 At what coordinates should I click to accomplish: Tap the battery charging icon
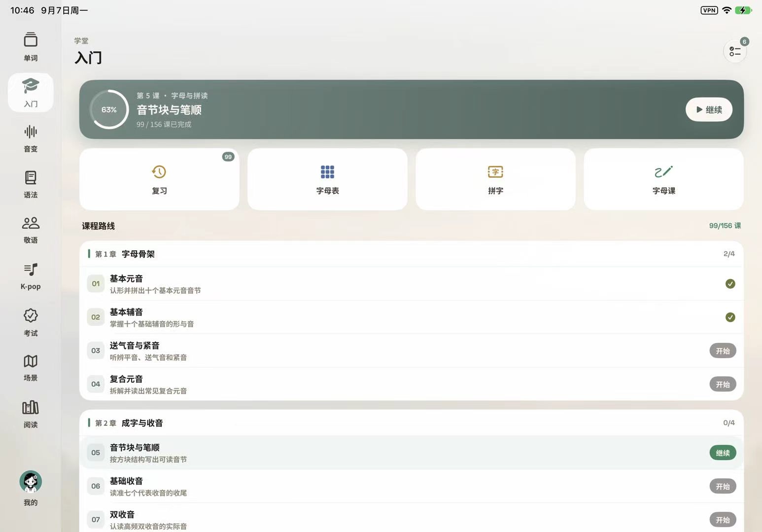coord(743,10)
